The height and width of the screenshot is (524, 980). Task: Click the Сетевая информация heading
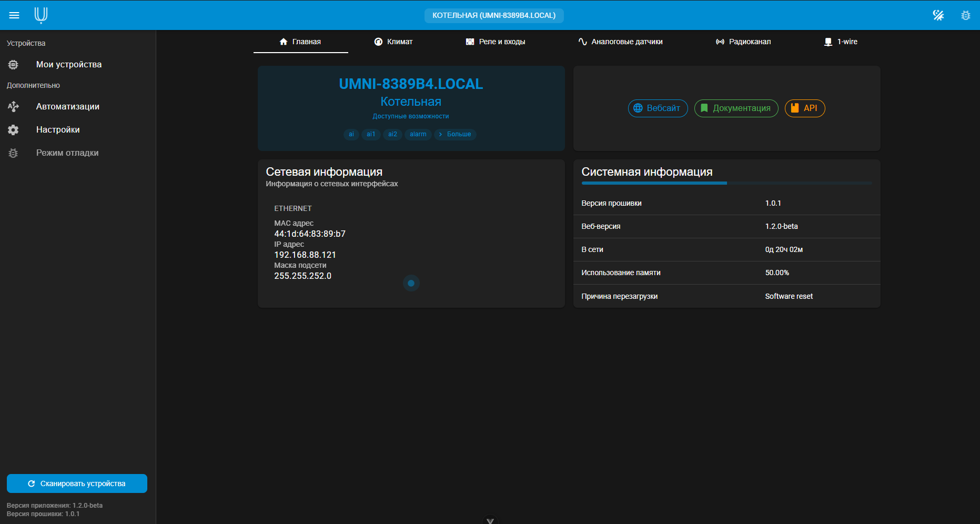pos(324,172)
